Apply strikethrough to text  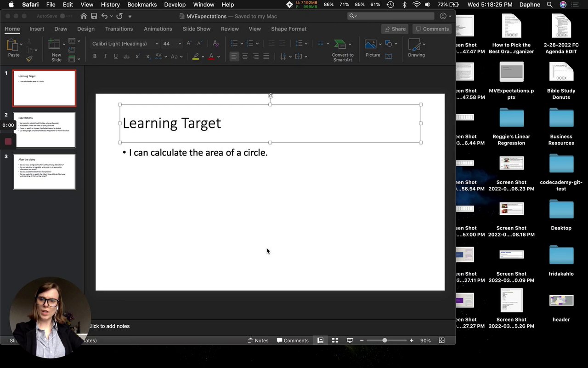(126, 57)
